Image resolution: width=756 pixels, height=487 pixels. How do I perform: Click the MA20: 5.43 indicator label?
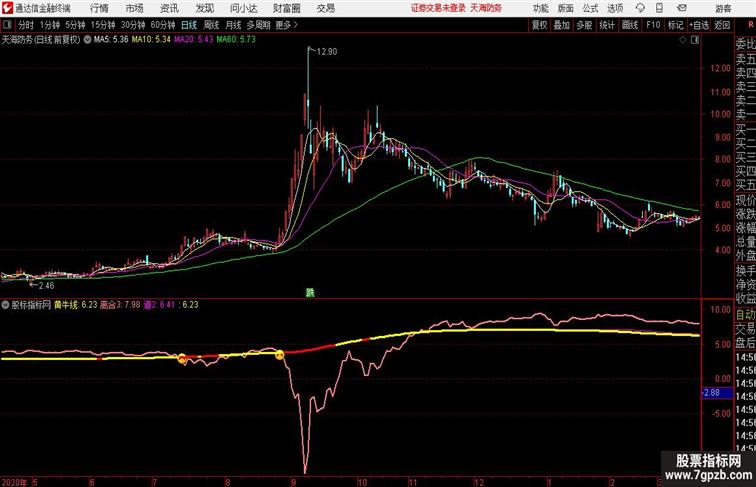click(193, 40)
